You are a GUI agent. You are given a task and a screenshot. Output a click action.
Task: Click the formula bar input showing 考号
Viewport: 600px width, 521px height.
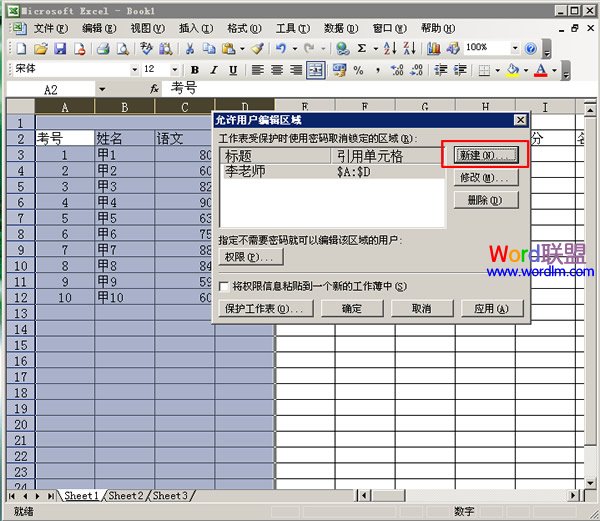[x=379, y=89]
